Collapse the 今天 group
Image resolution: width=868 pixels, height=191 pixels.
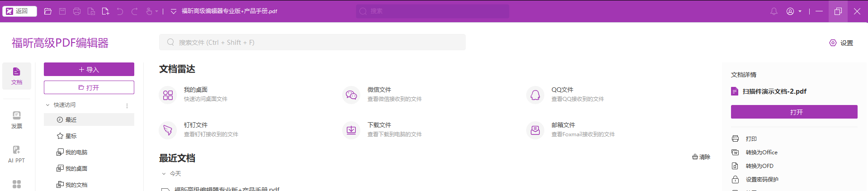click(164, 174)
